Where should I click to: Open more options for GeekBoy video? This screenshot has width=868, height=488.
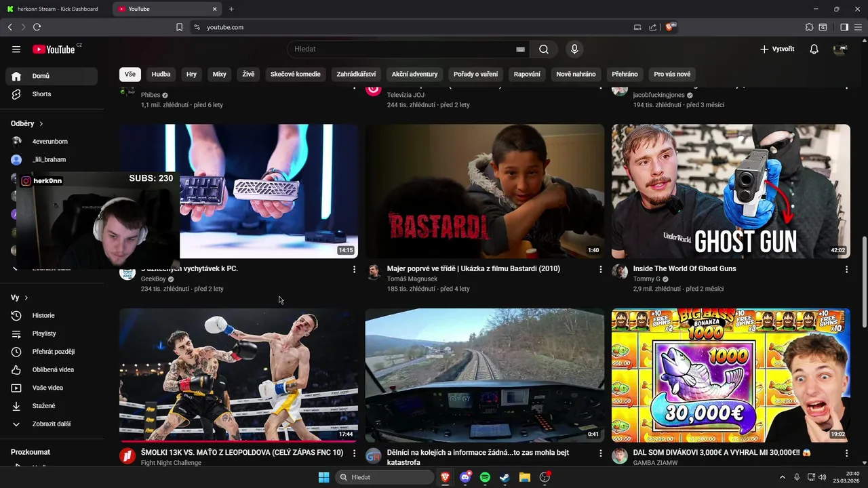(354, 269)
